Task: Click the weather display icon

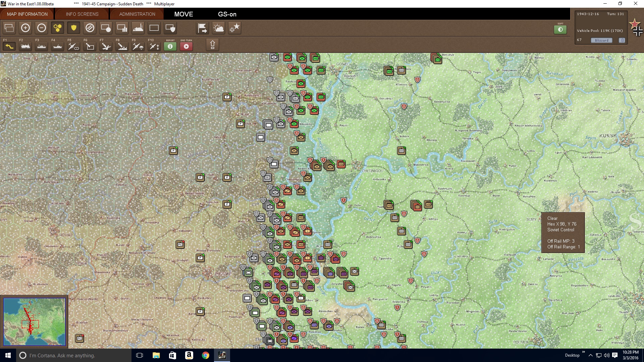Action: point(218,28)
